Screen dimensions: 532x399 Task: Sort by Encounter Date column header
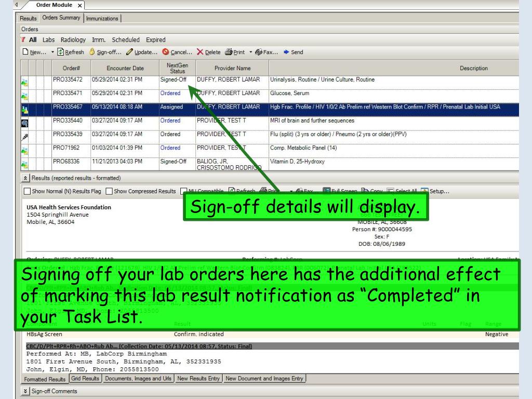(125, 68)
